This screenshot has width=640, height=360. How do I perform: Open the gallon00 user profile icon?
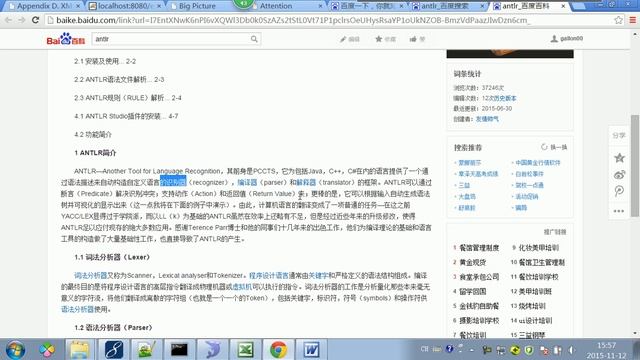point(554,38)
